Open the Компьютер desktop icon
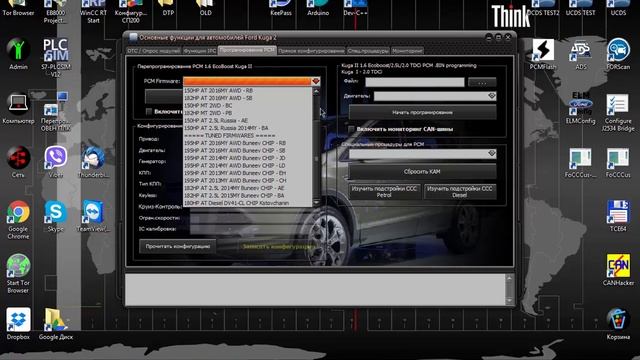The image size is (640, 360). click(x=18, y=108)
